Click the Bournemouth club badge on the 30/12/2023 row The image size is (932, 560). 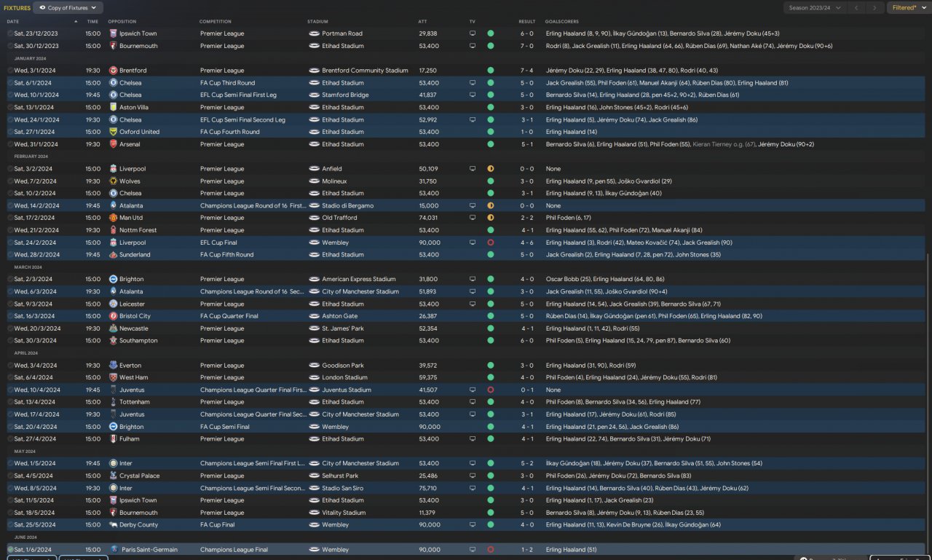coord(113,46)
